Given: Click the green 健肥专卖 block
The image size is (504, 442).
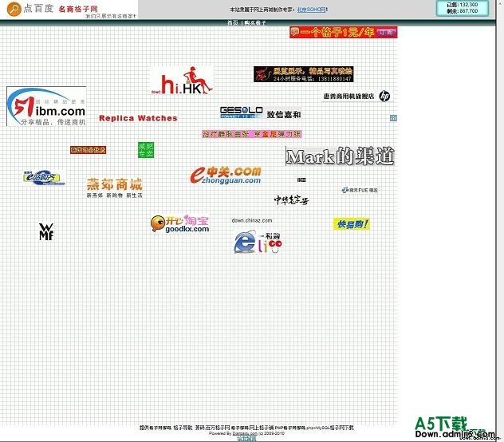Looking at the screenshot, I should (x=146, y=149).
